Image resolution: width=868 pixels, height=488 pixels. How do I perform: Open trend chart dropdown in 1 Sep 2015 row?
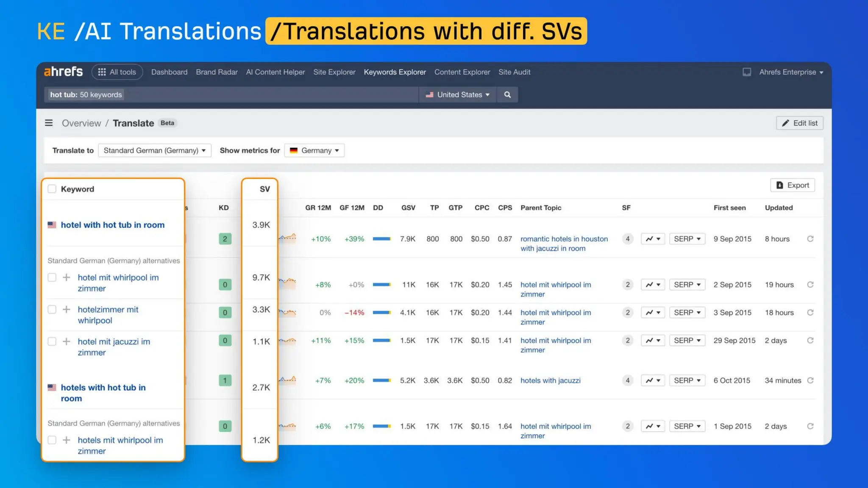(x=653, y=426)
